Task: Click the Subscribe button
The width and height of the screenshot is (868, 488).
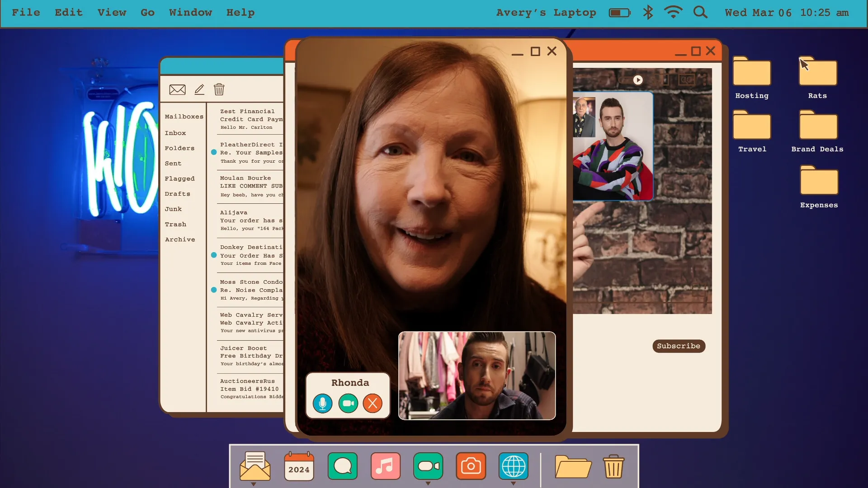Action: pos(678,346)
